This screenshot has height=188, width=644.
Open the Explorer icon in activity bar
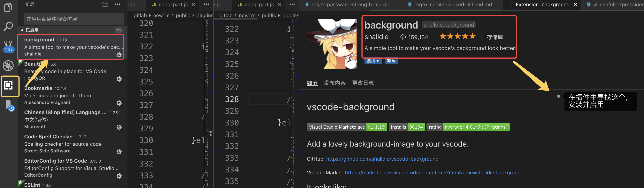(8, 7)
